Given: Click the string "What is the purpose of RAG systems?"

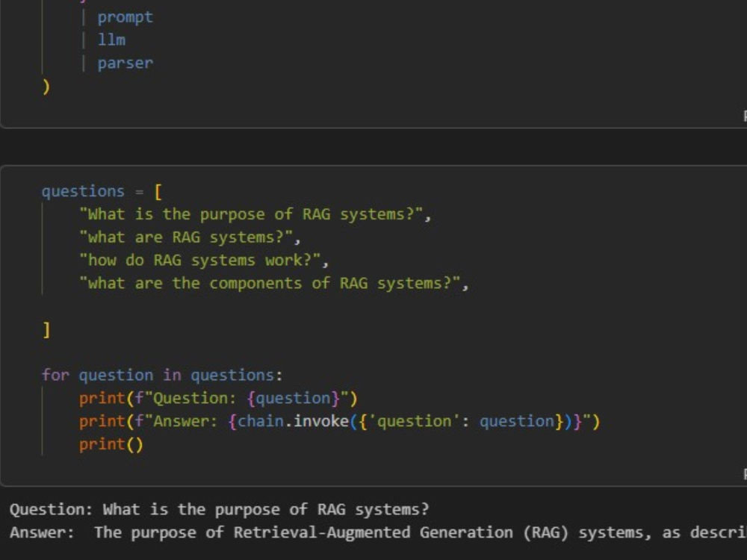Looking at the screenshot, I should [x=251, y=215].
